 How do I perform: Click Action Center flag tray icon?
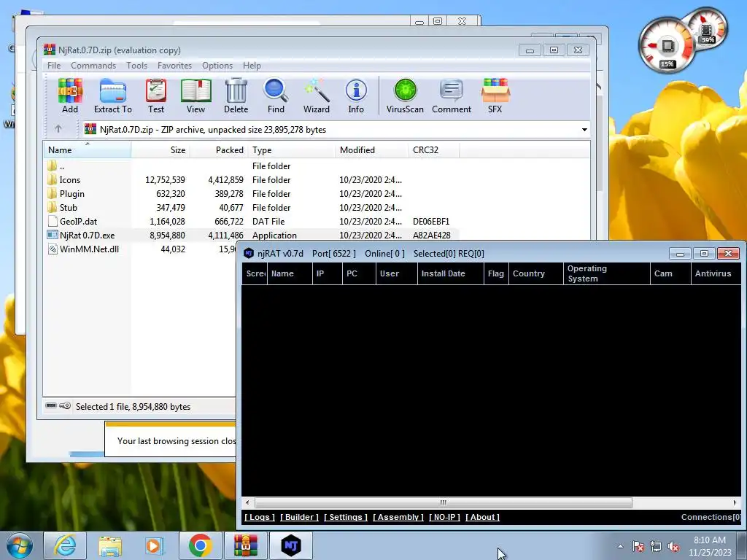click(x=638, y=547)
